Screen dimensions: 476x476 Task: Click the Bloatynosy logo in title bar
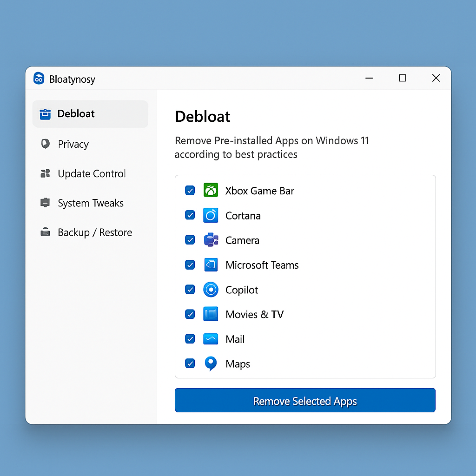39,79
